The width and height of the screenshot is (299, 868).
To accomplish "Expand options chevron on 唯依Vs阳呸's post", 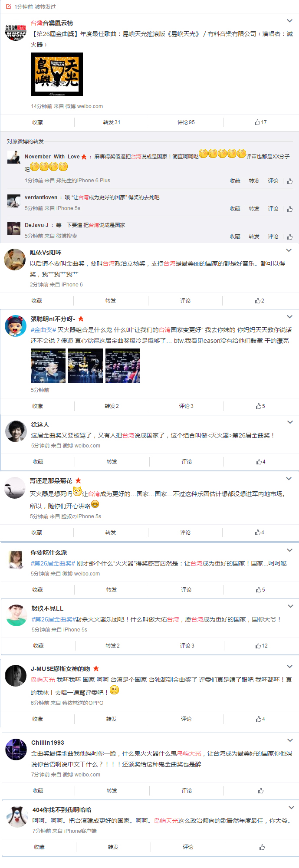I will coord(289,250).
